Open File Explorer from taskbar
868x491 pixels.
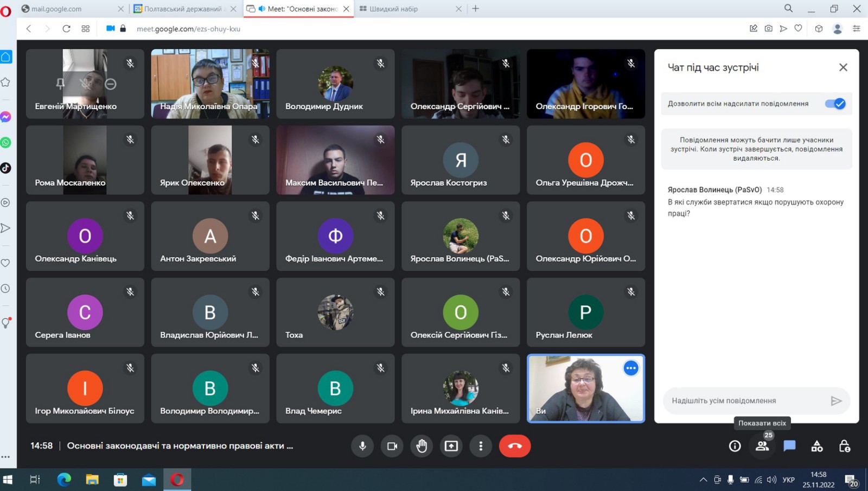click(92, 480)
